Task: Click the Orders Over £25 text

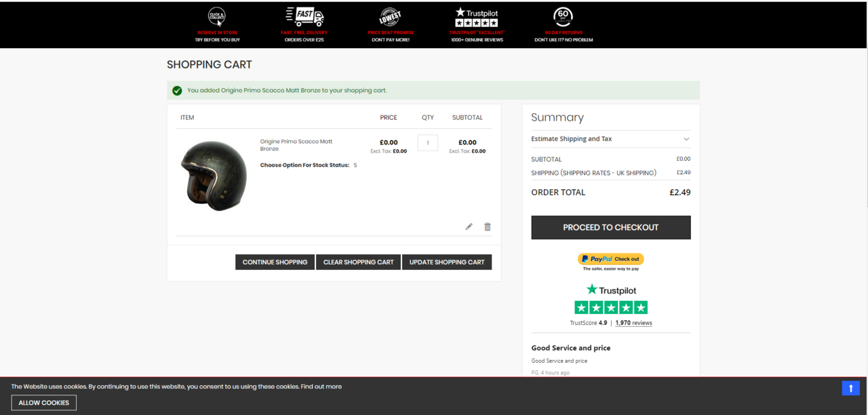Action: tap(304, 40)
